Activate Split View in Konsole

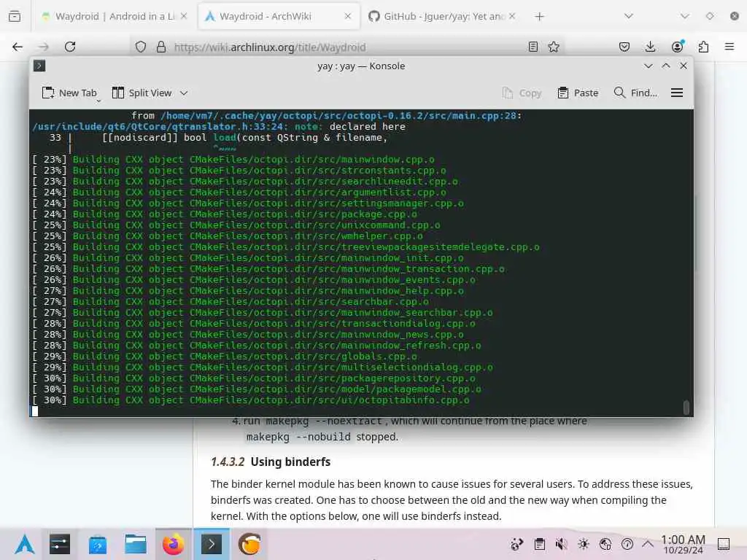click(x=142, y=93)
